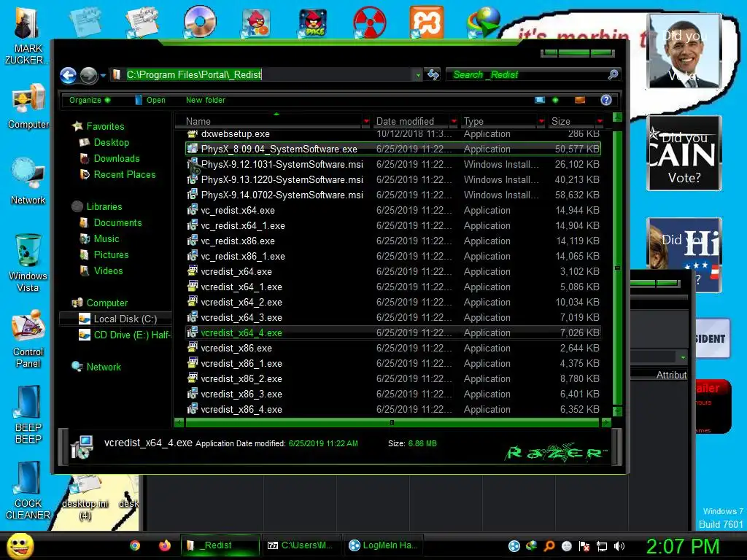Viewport: 747px width, 560px height.
Task: Toggle the preview pane icon
Action: (580, 100)
